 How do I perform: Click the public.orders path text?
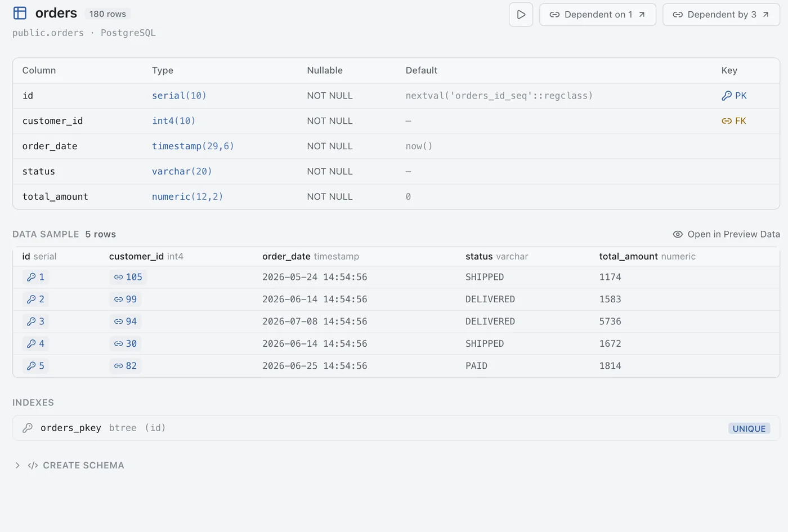click(48, 33)
